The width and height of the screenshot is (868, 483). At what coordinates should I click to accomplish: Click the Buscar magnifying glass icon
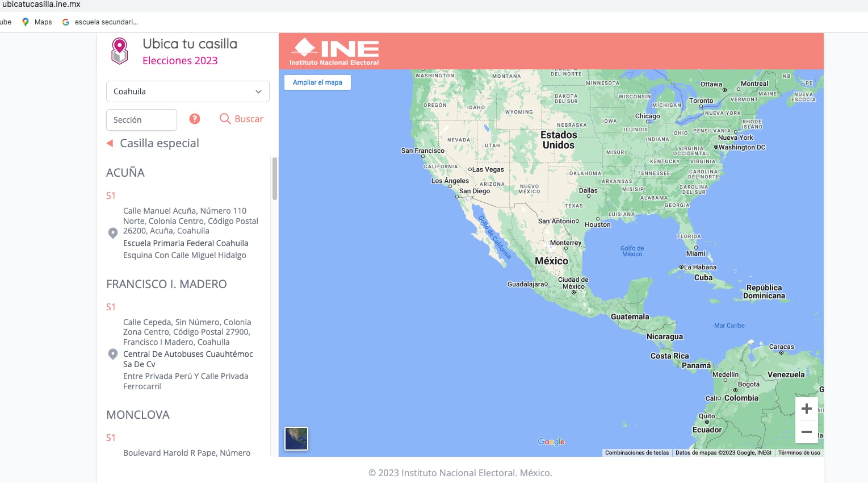[225, 119]
